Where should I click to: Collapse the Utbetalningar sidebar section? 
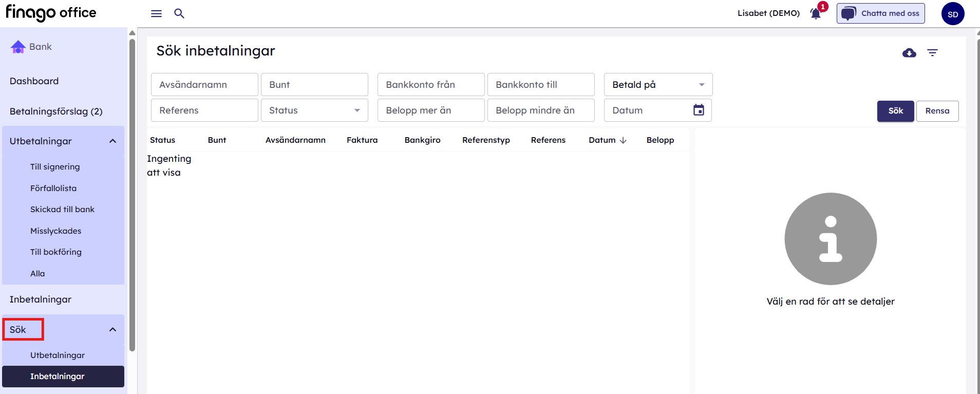pos(112,141)
